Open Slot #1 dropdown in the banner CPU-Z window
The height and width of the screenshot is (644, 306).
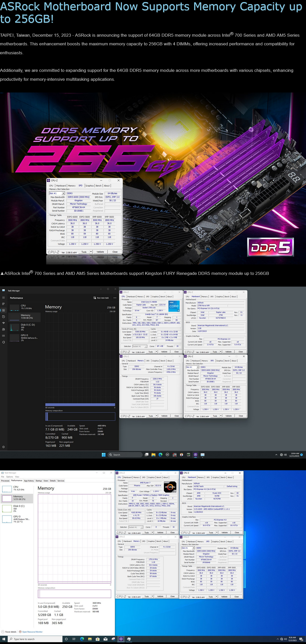tap(57, 193)
